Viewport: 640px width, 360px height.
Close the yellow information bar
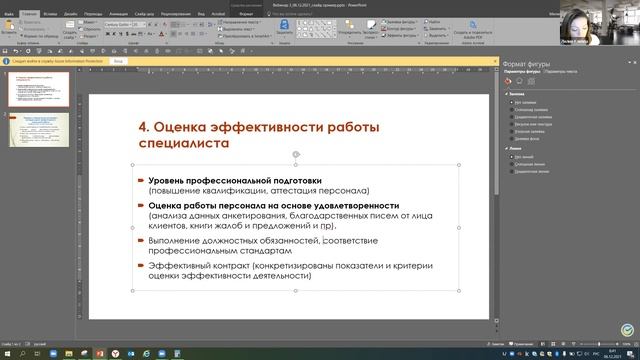click(495, 61)
